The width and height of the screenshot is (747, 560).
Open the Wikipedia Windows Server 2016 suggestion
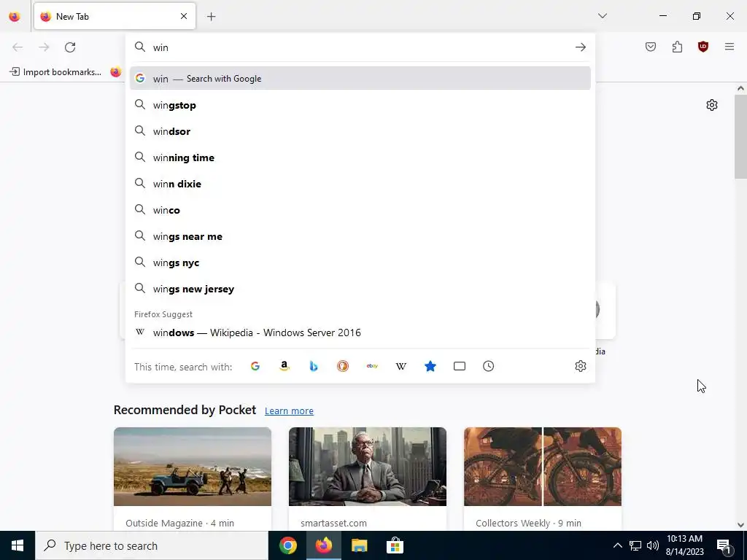pos(360,332)
